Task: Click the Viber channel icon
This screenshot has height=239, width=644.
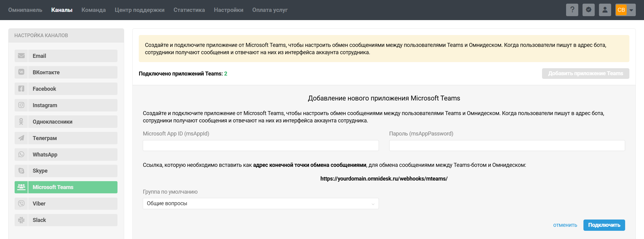Action: point(21,203)
